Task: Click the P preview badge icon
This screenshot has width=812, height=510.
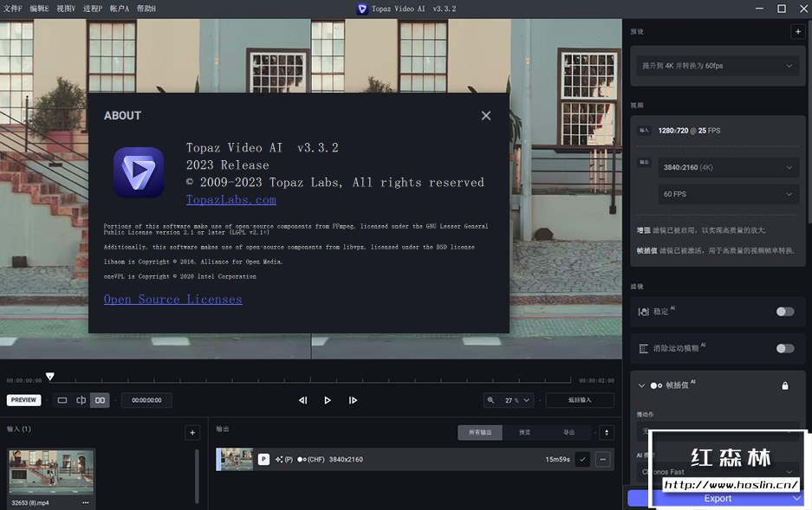Action: 263,459
